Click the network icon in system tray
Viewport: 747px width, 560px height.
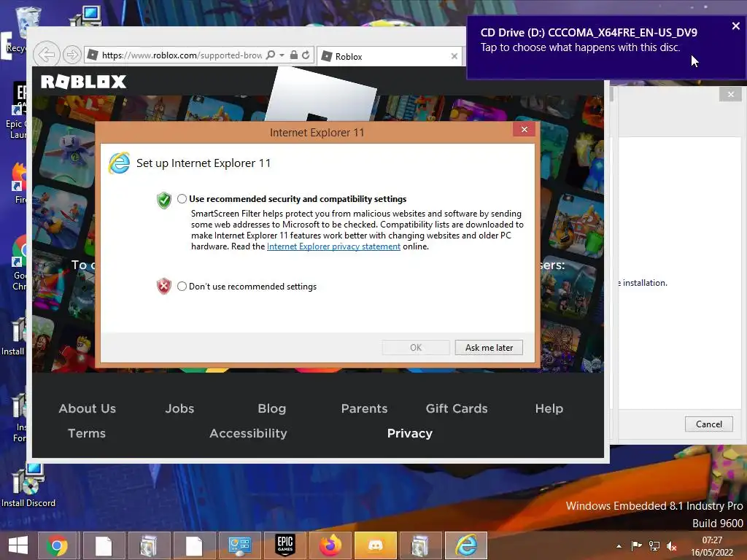(x=654, y=545)
